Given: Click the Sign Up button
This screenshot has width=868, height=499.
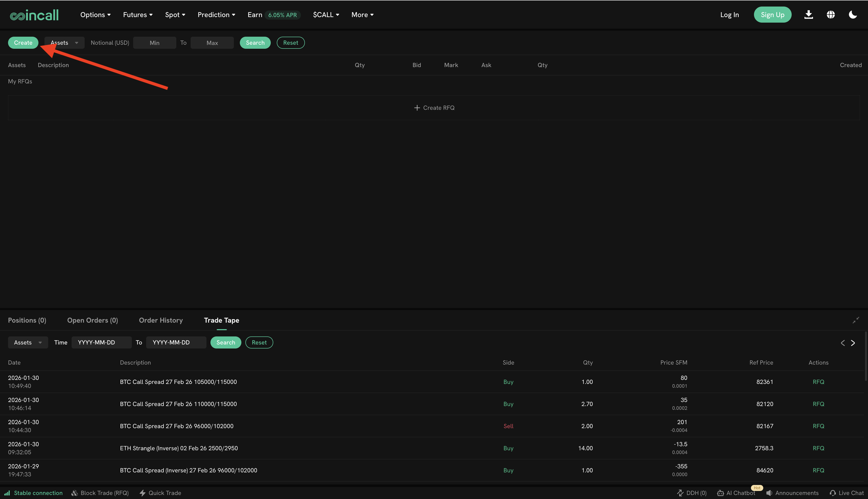Looking at the screenshot, I should click(x=772, y=15).
